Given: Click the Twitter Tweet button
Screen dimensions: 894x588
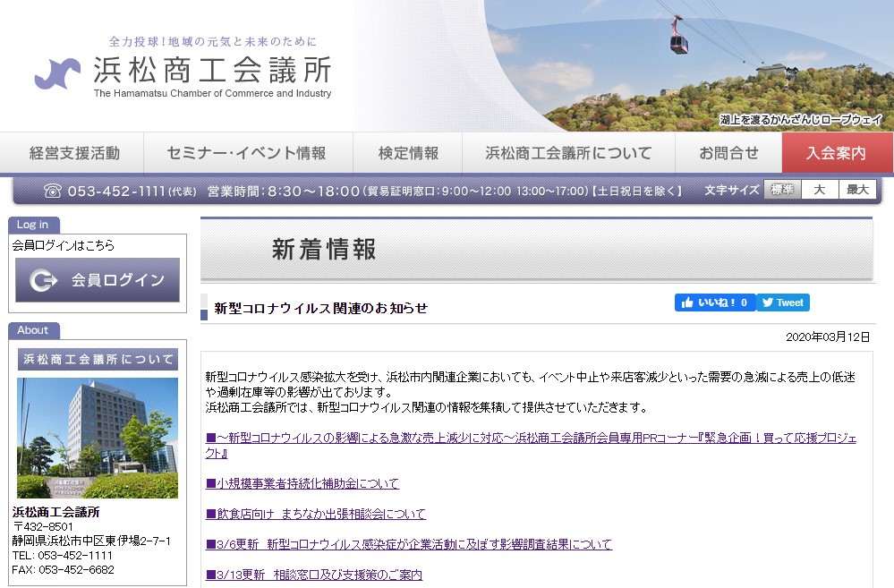Looking at the screenshot, I should (x=783, y=303).
